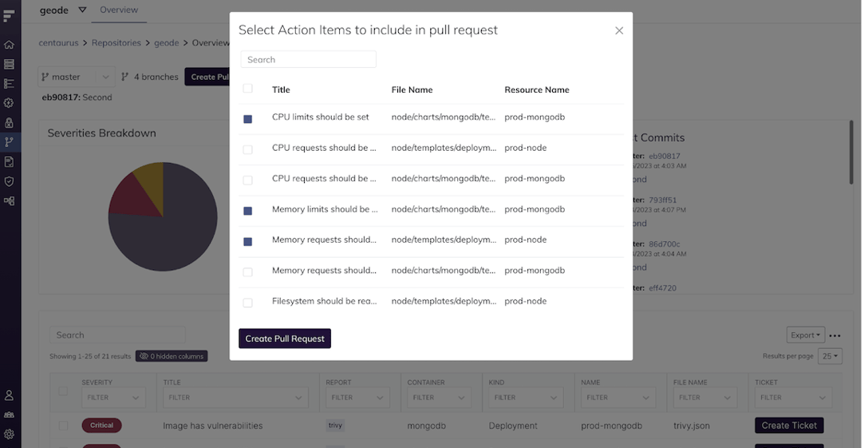Click the Fairwinds logo icon in the sidebar
This screenshot has width=868, height=448.
(9, 14)
